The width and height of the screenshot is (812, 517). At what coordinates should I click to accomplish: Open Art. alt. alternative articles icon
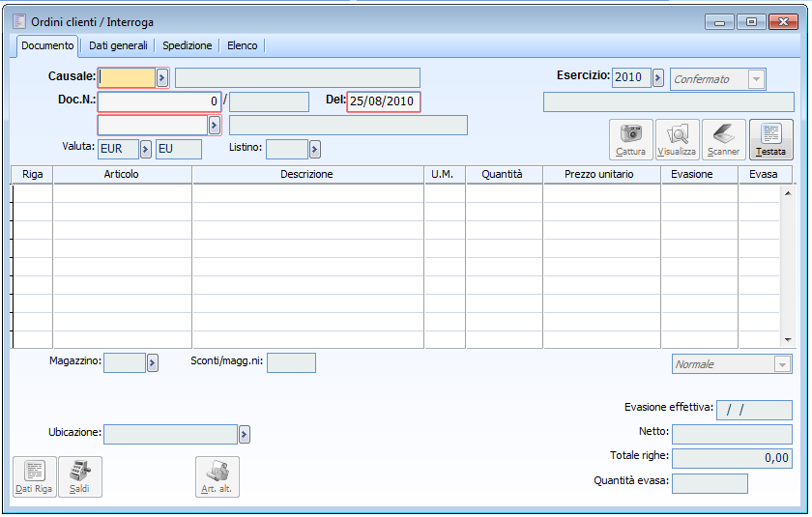(217, 476)
